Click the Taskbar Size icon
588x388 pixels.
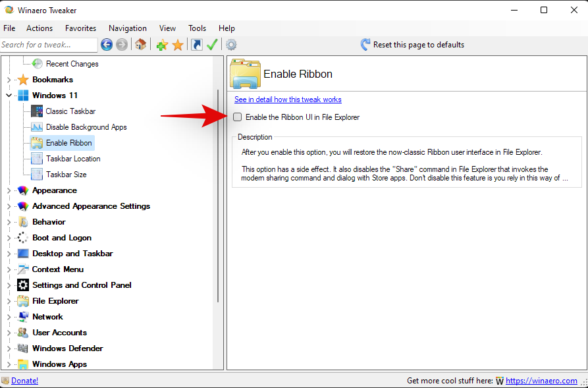click(37, 175)
